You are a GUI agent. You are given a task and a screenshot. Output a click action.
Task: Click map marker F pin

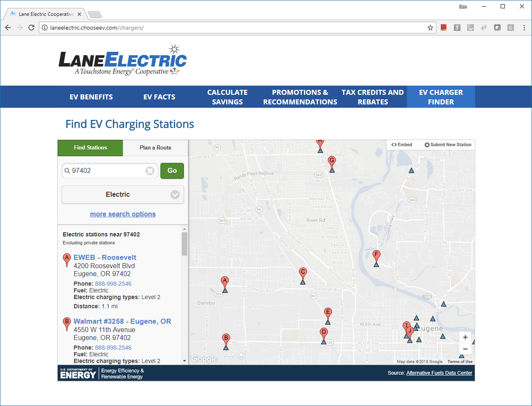pyautogui.click(x=376, y=255)
